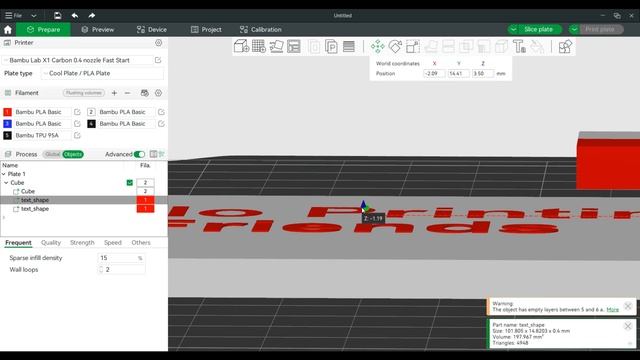Click the Add cube/model toolbar icon

pos(241,46)
